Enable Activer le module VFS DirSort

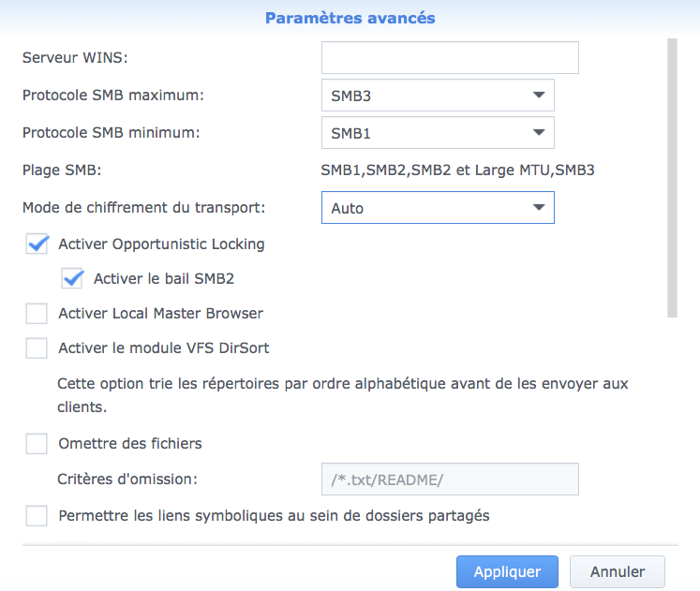[x=37, y=347]
